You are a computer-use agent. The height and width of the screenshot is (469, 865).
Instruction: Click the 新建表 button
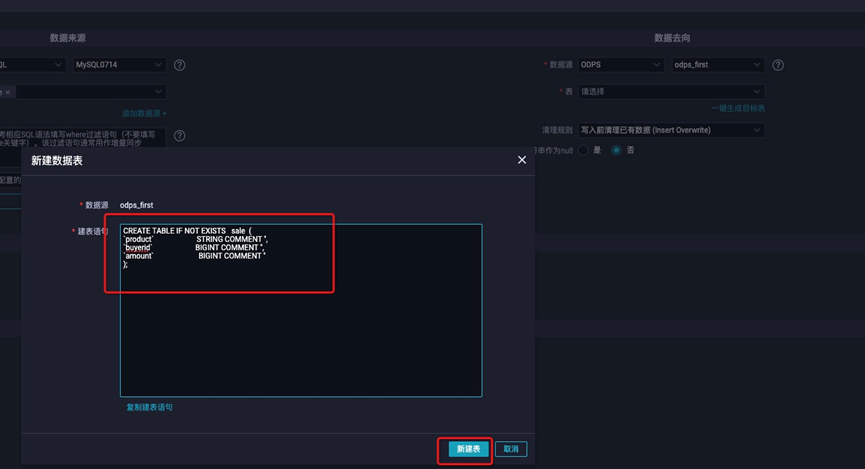tap(468, 449)
